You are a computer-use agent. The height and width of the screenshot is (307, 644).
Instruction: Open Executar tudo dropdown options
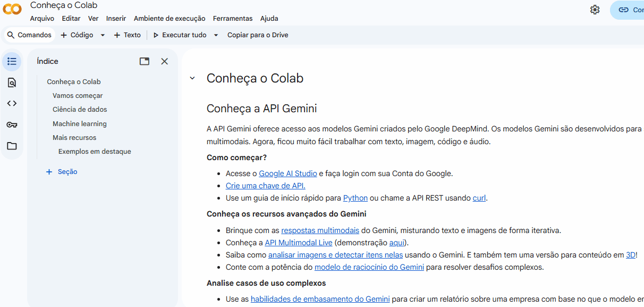click(216, 35)
